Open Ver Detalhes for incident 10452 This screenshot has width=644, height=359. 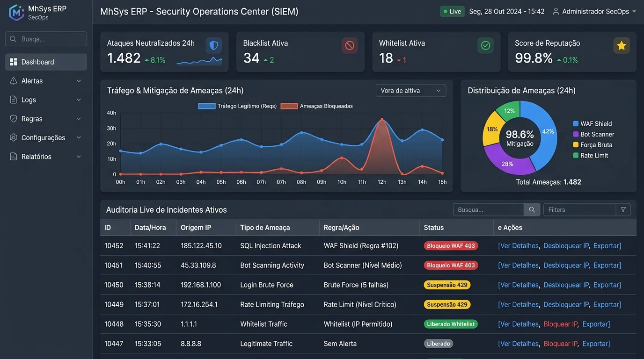pyautogui.click(x=519, y=246)
